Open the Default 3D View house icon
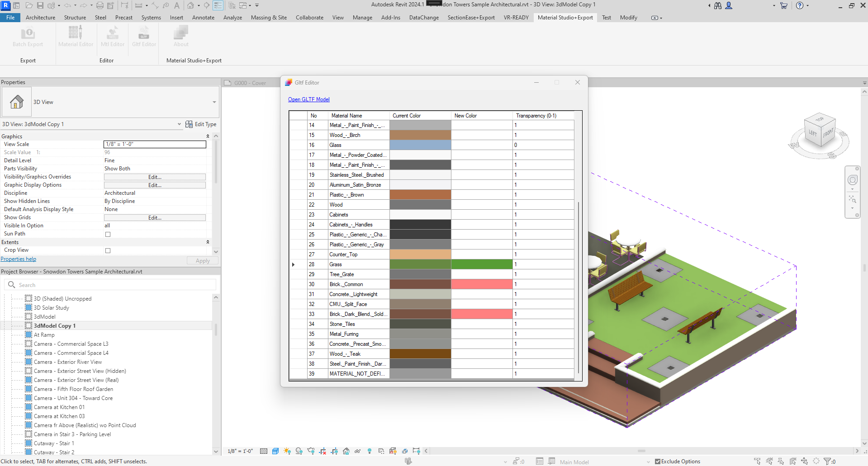 (x=191, y=5)
